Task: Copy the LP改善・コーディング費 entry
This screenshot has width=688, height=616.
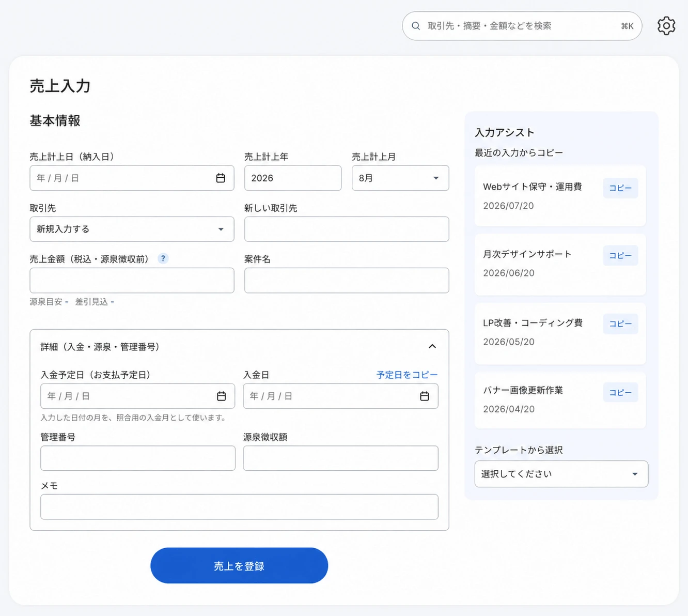Action: 620,324
